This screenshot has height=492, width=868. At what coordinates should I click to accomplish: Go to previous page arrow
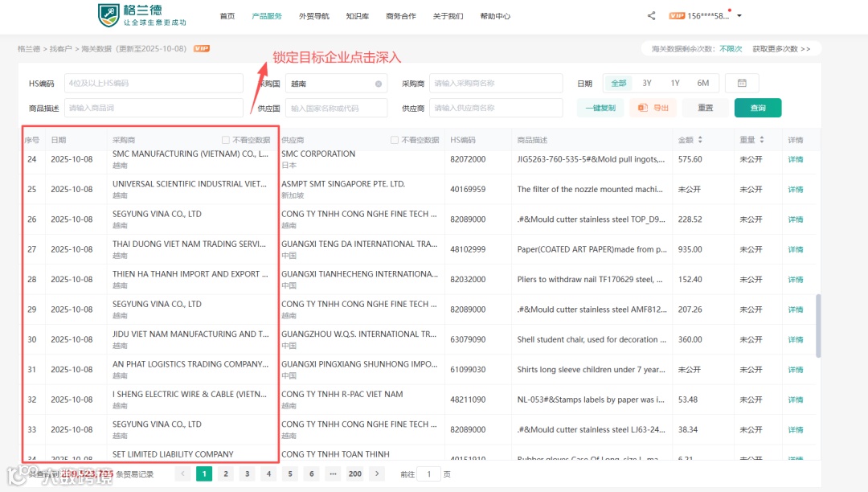182,474
